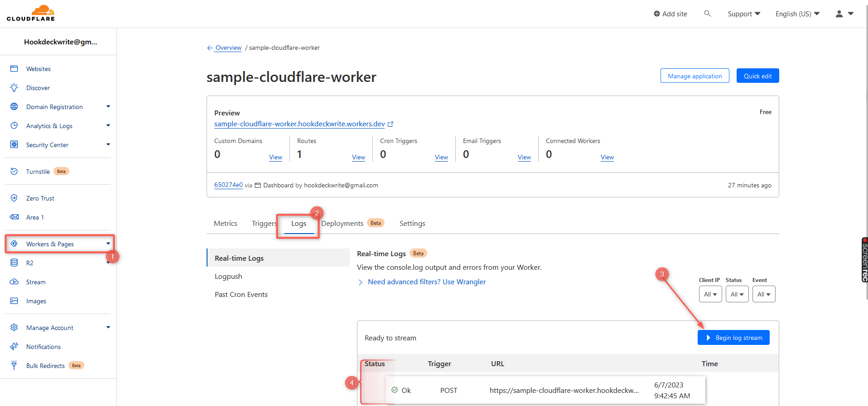Go back via Overview breadcrumb link

[x=228, y=48]
